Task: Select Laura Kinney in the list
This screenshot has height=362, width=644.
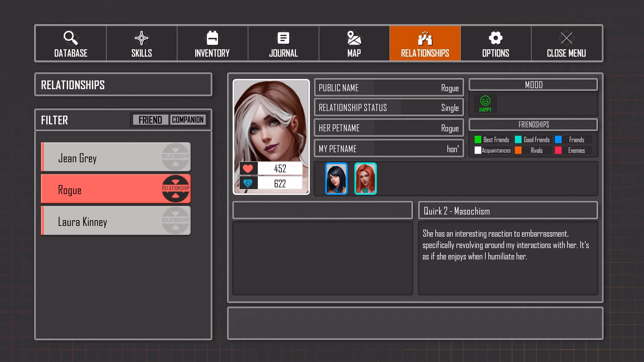Action: tap(116, 221)
